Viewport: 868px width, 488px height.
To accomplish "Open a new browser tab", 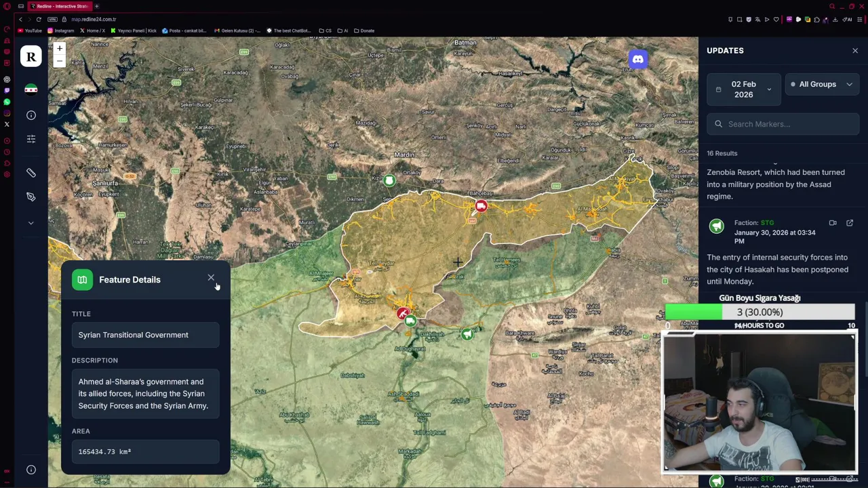I will (96, 6).
